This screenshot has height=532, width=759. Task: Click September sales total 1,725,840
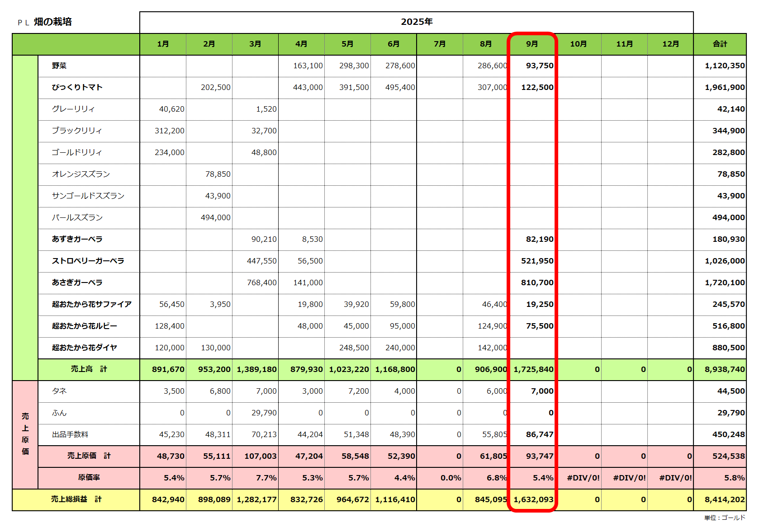point(533,369)
